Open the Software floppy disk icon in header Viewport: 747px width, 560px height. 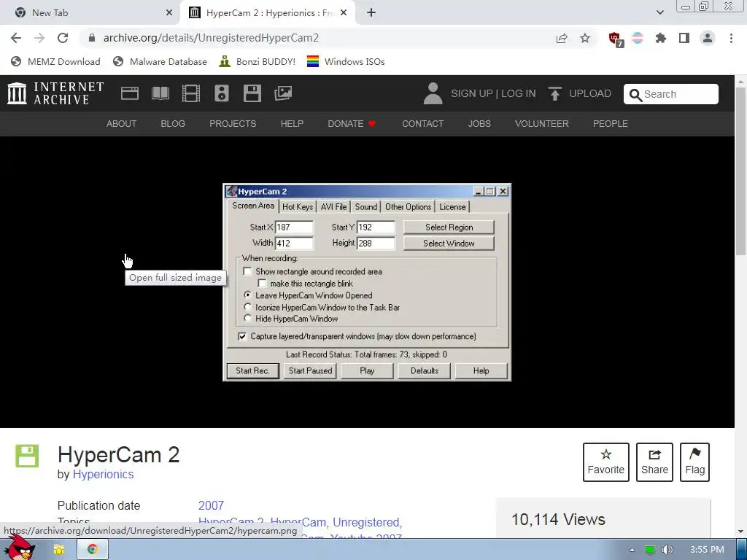coord(252,93)
